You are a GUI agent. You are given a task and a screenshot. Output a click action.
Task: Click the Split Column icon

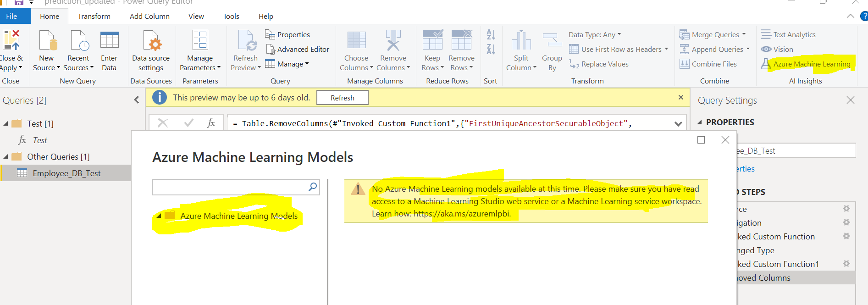[x=521, y=40]
